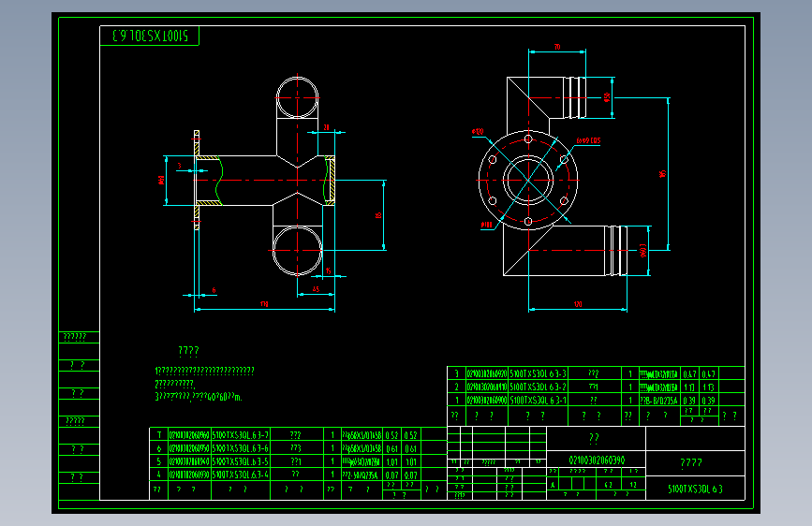Click part code 5100TXS30L.6.3-1 in upper table
Viewport: 812px width, 526px height.
click(538, 401)
